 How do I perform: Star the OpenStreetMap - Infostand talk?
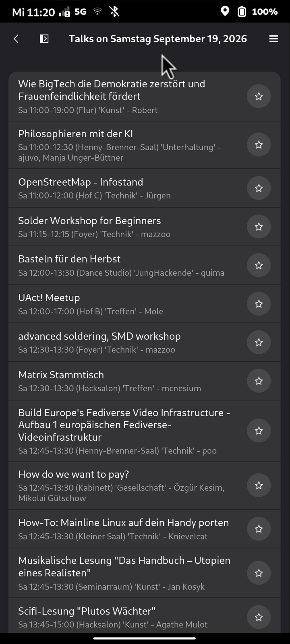pos(259,188)
